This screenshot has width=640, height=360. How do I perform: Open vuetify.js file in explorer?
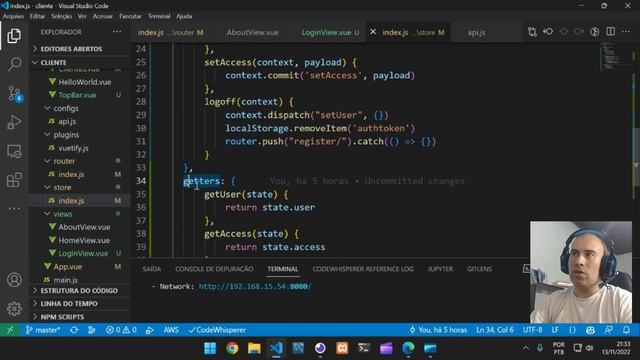[x=73, y=148]
